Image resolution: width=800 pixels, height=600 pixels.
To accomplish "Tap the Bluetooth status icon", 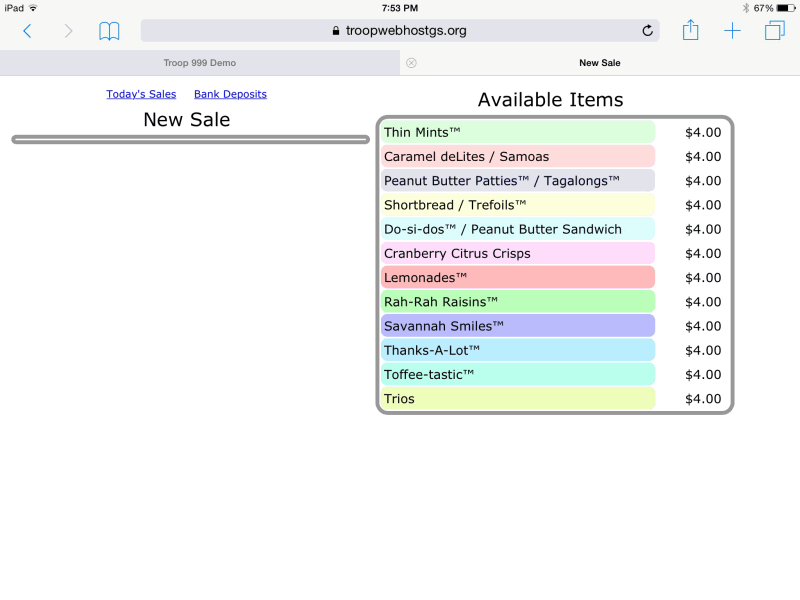I will coord(746,8).
